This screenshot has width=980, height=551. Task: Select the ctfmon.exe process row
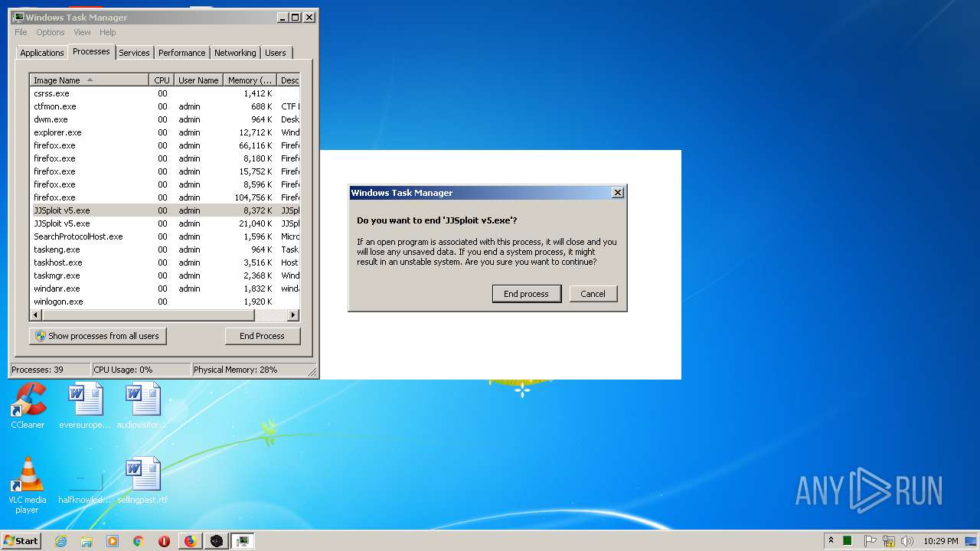[x=165, y=106]
